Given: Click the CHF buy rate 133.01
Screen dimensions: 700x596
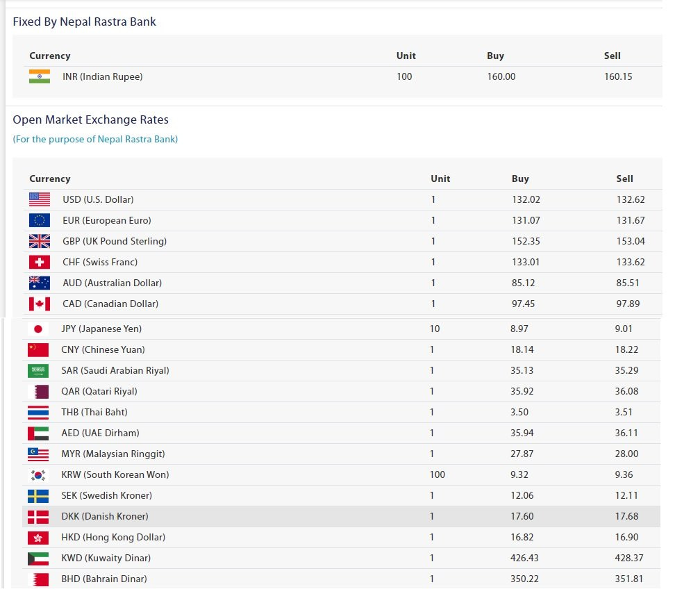Looking at the screenshot, I should click(526, 262).
